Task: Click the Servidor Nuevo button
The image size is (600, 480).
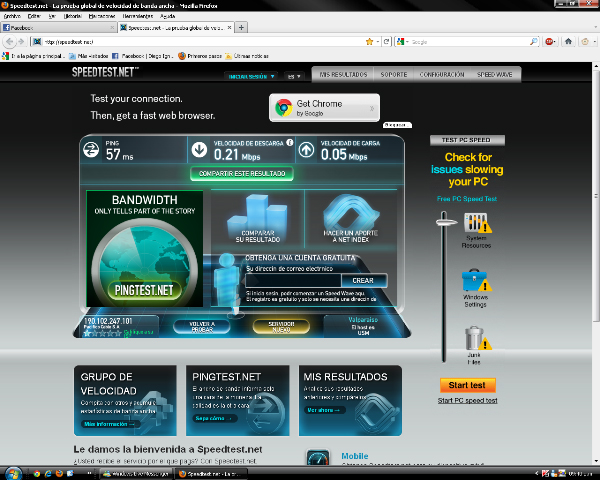Action: click(x=281, y=327)
